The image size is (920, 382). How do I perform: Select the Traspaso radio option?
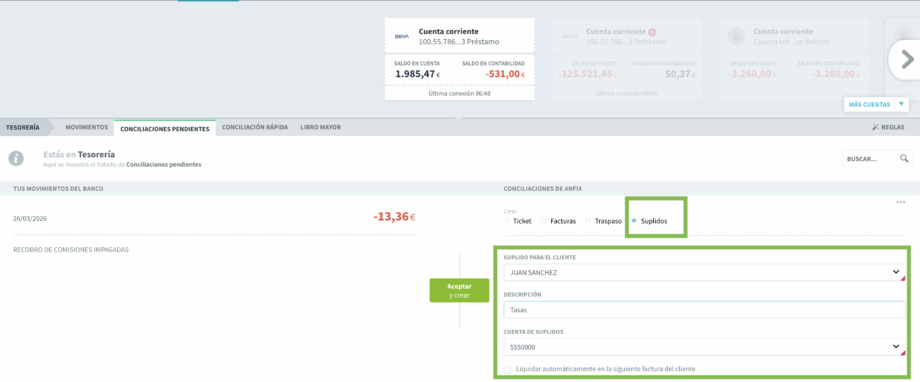pyautogui.click(x=588, y=221)
